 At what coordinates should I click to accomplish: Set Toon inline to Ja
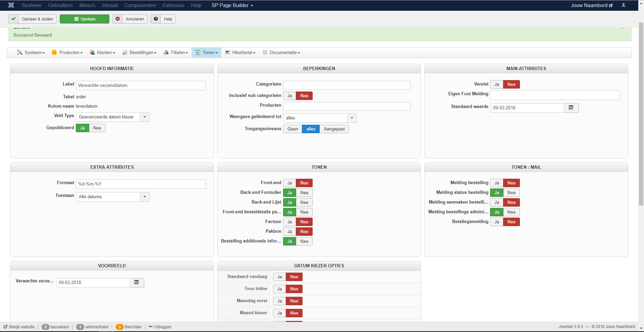tap(279, 289)
